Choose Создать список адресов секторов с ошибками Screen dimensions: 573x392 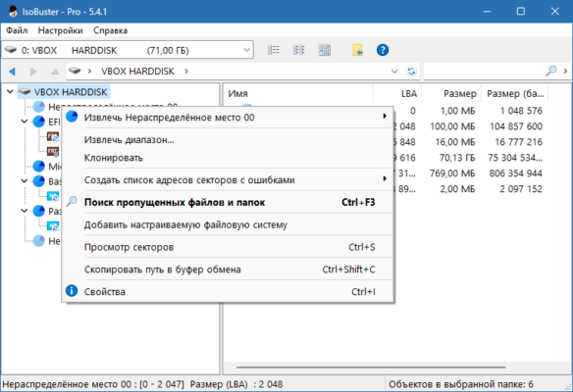tap(228, 180)
